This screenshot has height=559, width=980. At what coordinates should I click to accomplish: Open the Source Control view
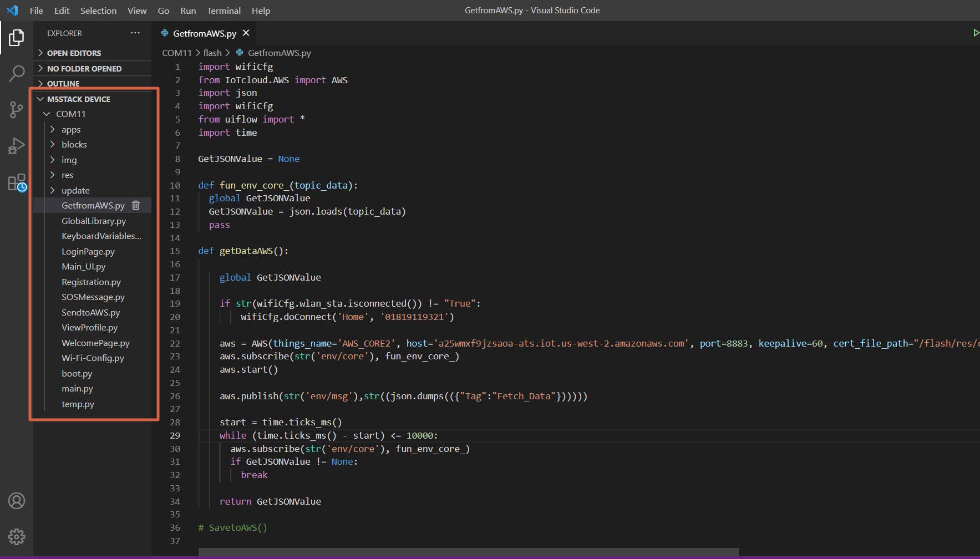[17, 110]
